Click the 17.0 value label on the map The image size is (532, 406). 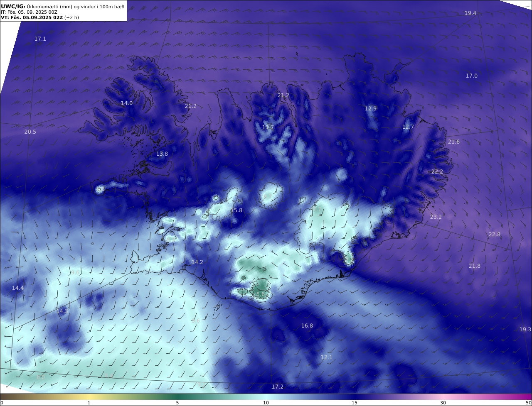pos(472,76)
